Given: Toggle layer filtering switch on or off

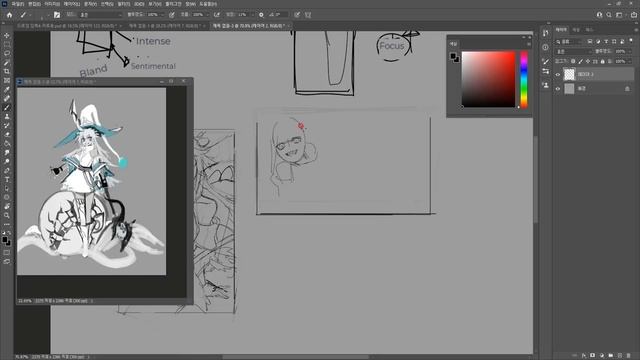Looking at the screenshot, I should (631, 41).
